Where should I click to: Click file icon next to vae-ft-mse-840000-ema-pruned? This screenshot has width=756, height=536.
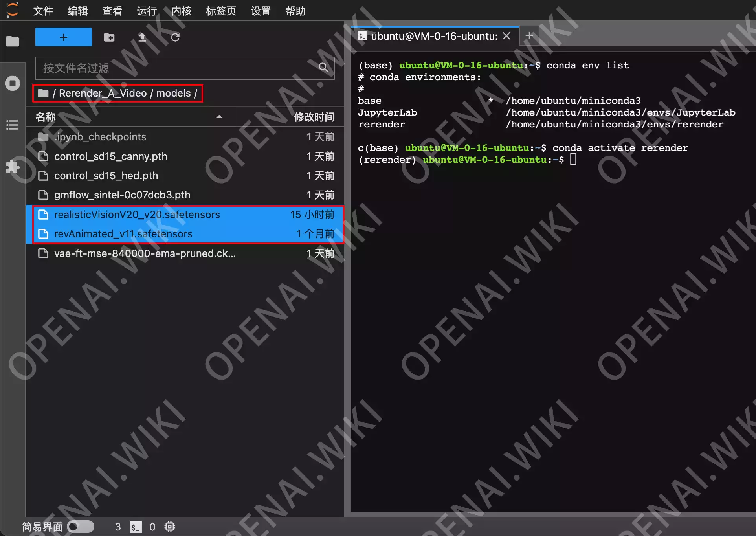coord(43,253)
